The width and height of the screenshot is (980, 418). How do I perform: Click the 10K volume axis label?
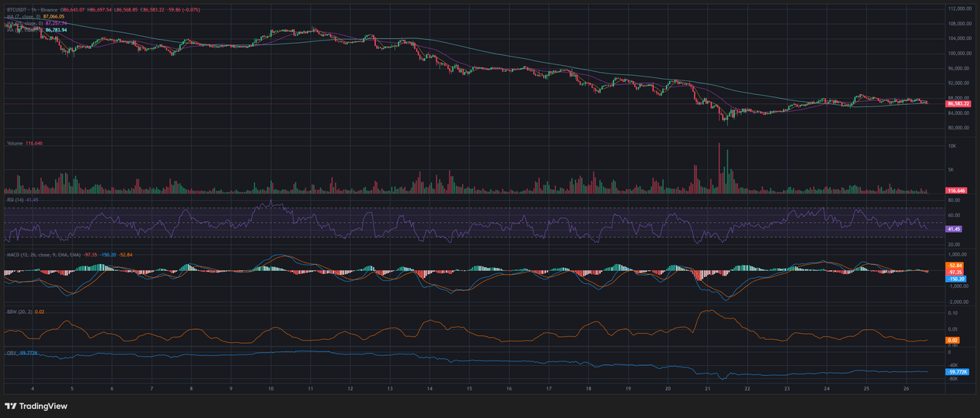(952, 145)
